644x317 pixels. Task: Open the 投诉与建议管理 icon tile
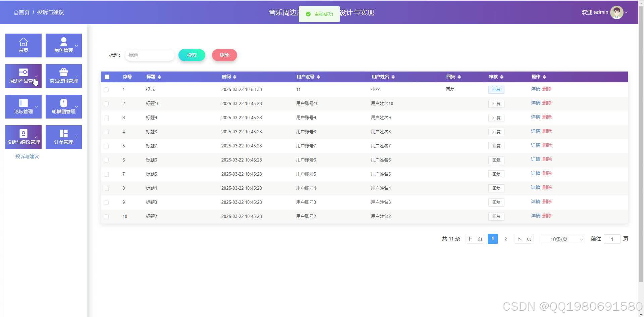[23, 133]
